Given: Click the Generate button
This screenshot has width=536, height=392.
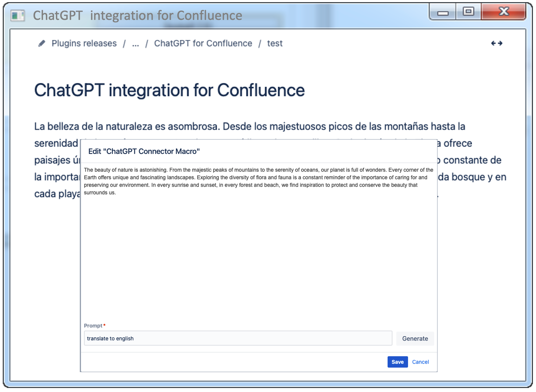Looking at the screenshot, I should pyautogui.click(x=415, y=338).
